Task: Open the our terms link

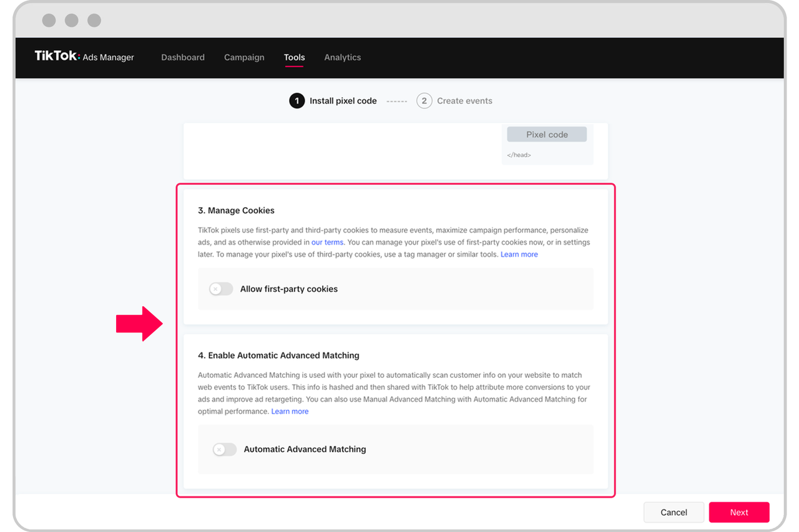Action: point(327,242)
